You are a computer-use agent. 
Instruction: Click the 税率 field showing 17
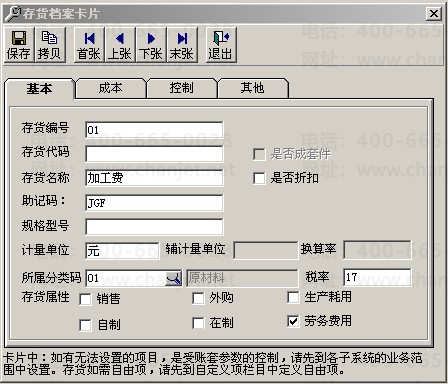point(377,277)
